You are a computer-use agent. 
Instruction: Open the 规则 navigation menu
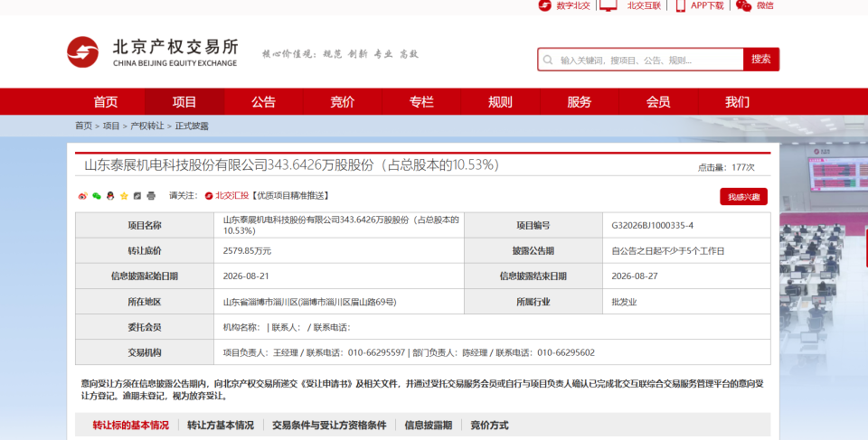click(x=500, y=102)
